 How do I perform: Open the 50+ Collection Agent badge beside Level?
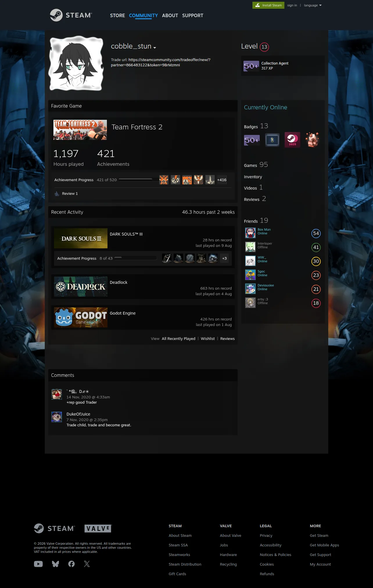click(251, 66)
